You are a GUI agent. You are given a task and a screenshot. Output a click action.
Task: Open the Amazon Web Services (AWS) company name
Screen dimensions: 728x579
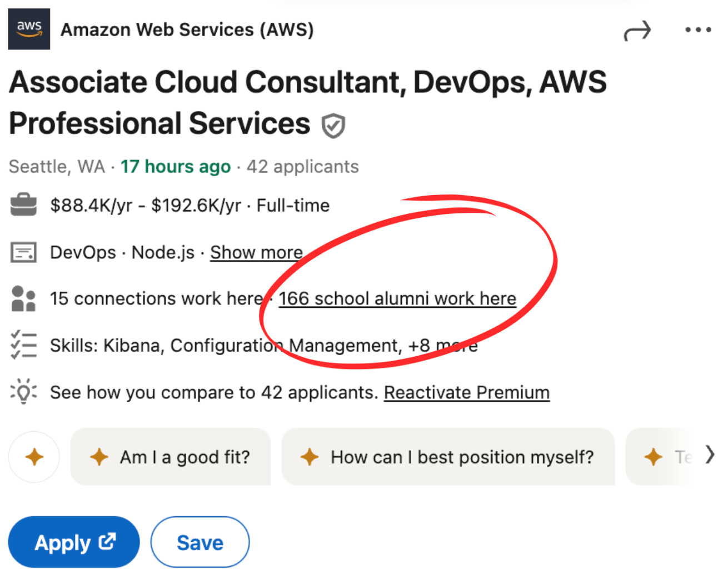pyautogui.click(x=187, y=29)
